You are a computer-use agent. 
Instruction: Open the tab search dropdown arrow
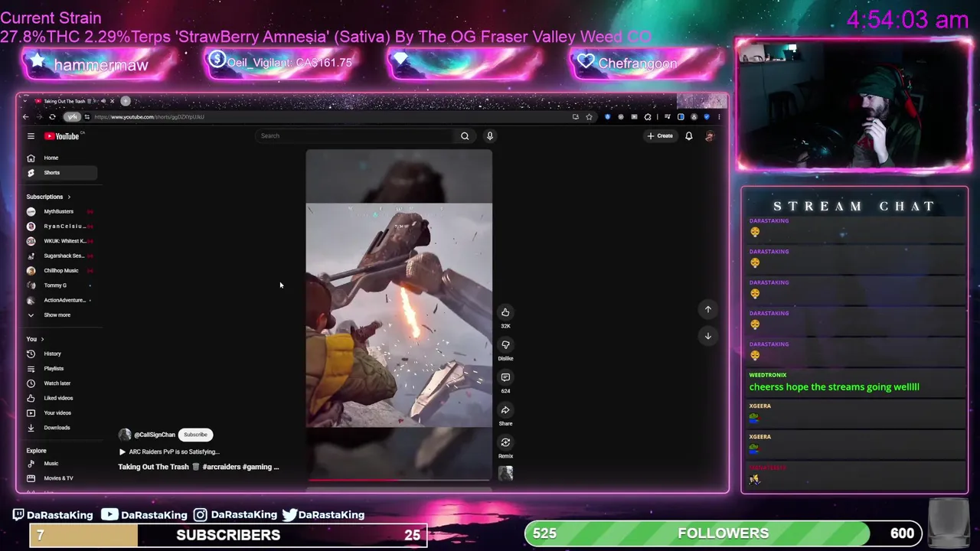(25, 101)
